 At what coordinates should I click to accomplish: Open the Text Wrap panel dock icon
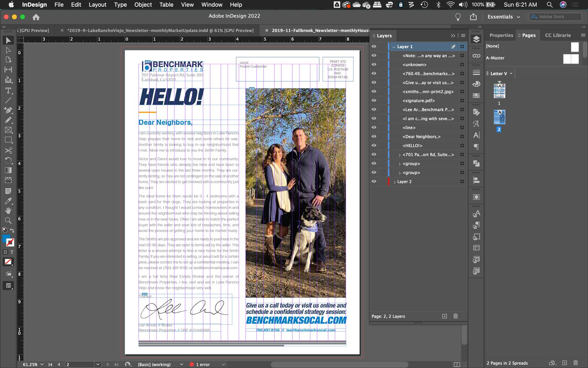(476, 197)
